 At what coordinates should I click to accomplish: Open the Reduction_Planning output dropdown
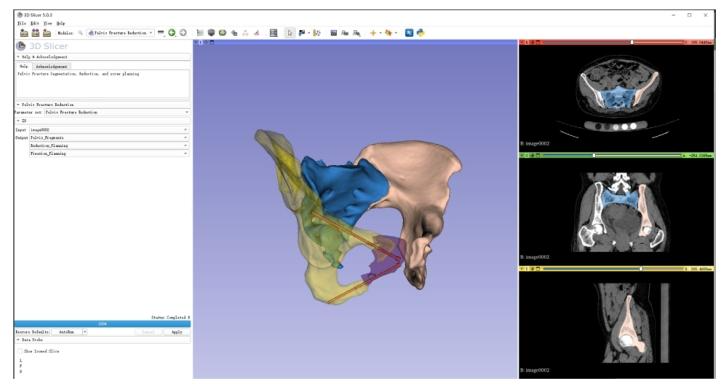point(109,146)
